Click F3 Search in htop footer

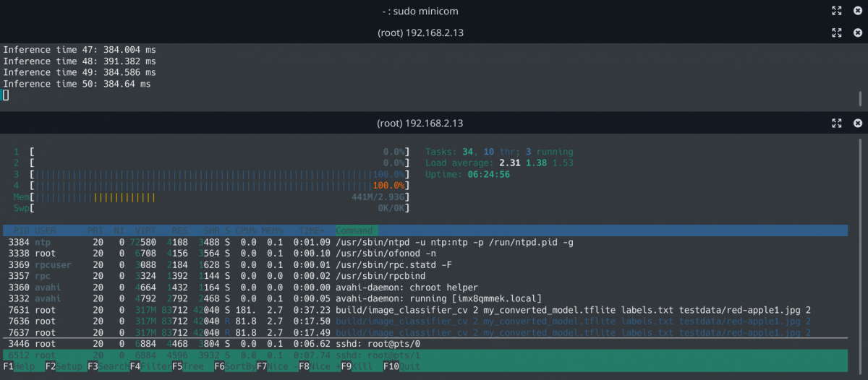tap(104, 366)
